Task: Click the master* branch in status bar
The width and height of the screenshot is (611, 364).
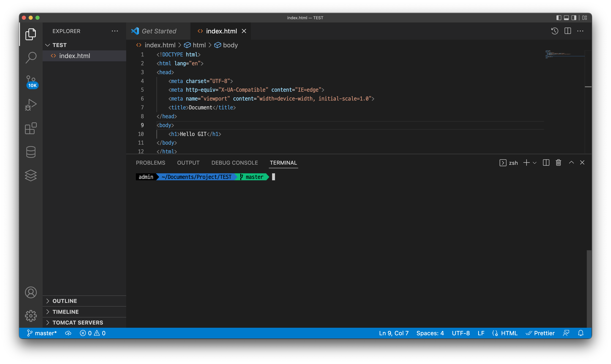Action: tap(42, 333)
